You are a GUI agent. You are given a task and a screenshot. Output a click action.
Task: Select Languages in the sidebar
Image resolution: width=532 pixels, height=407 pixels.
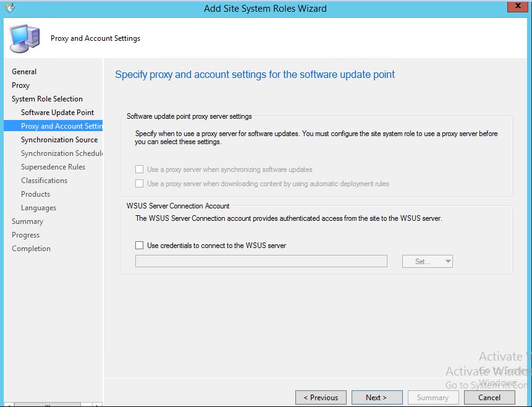(x=38, y=208)
